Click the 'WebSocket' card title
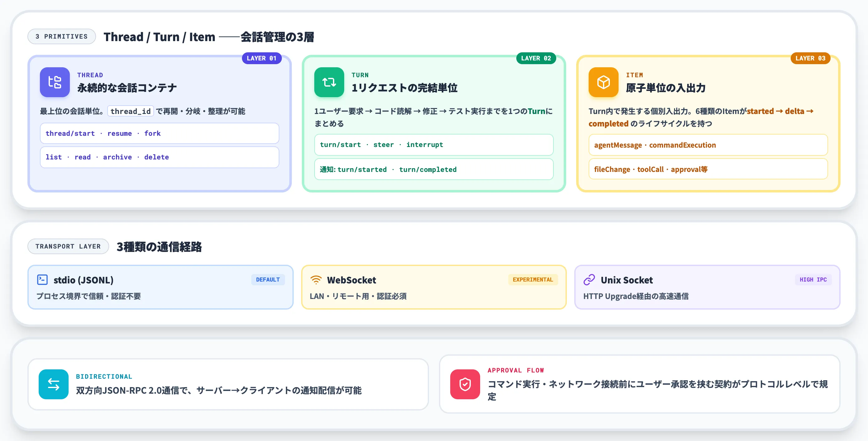 coord(351,280)
